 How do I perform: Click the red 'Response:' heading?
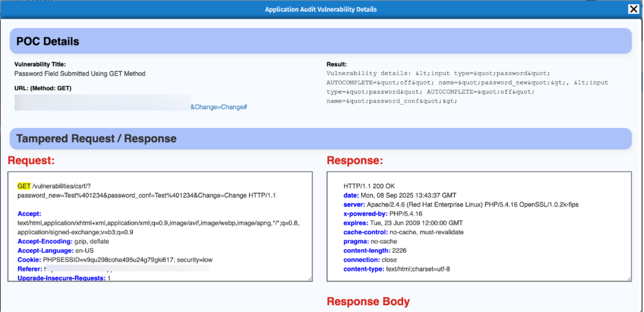point(354,160)
